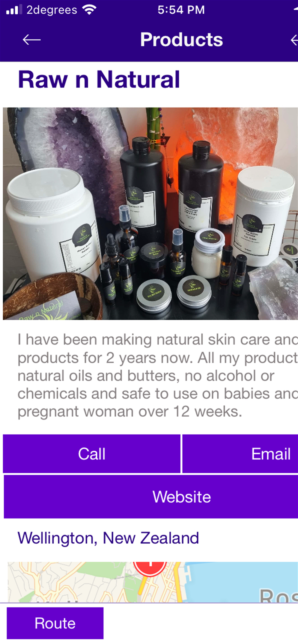Tap the cellular signal bars icon
298x644 pixels.
pos(12,10)
